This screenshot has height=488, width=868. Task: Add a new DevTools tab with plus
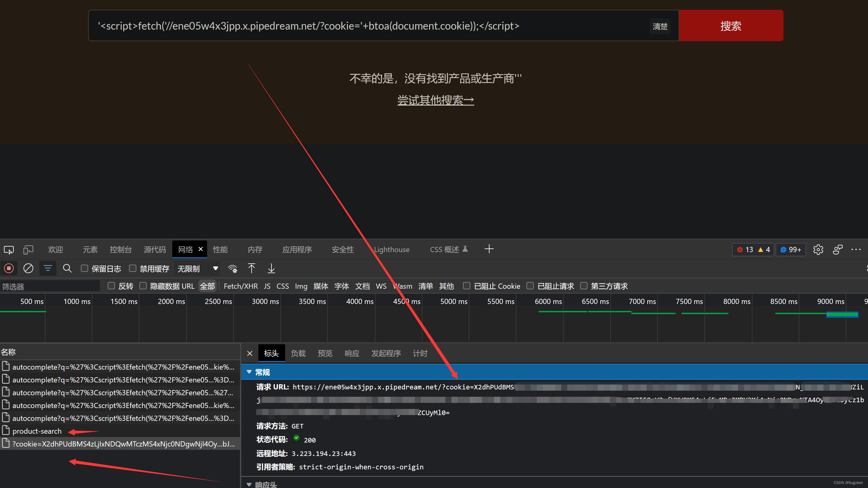click(x=489, y=249)
